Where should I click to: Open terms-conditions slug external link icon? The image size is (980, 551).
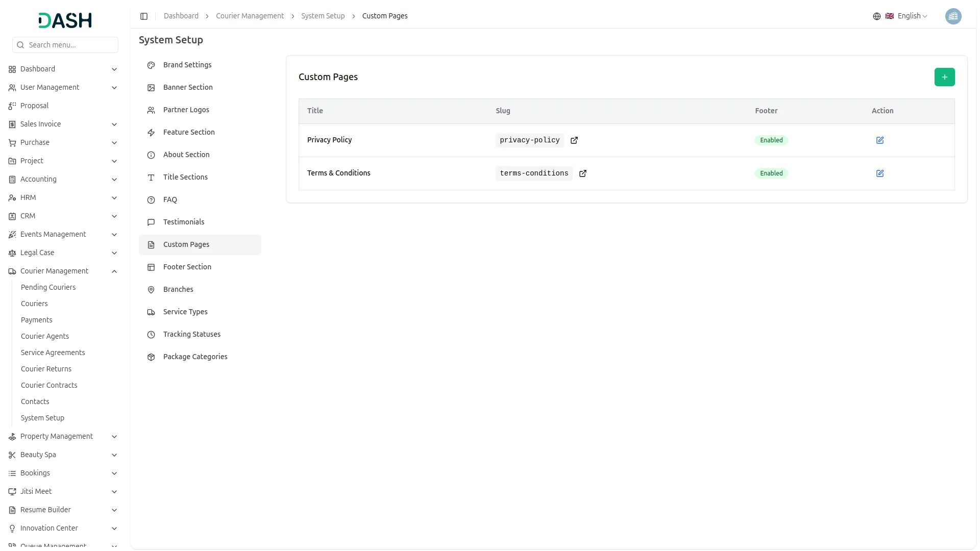tap(583, 173)
